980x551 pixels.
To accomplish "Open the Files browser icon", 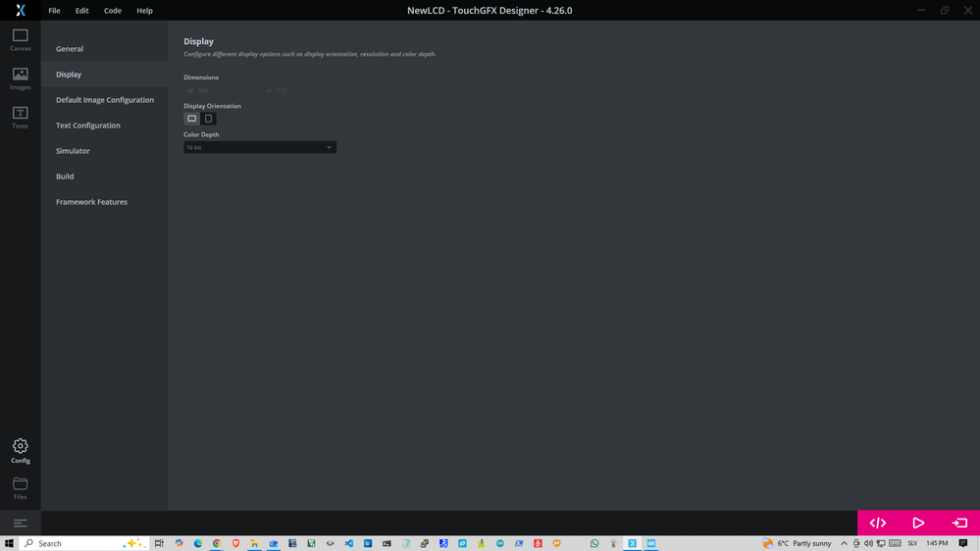I will point(20,488).
